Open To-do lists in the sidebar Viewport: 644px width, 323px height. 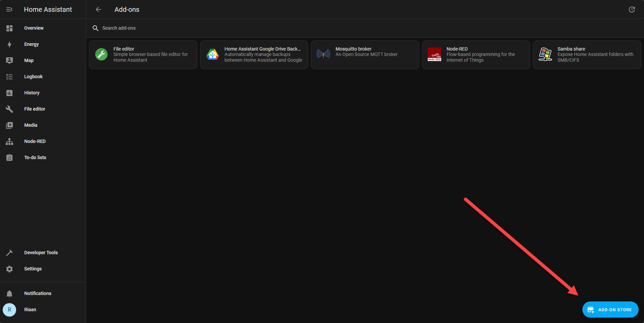pyautogui.click(x=35, y=157)
